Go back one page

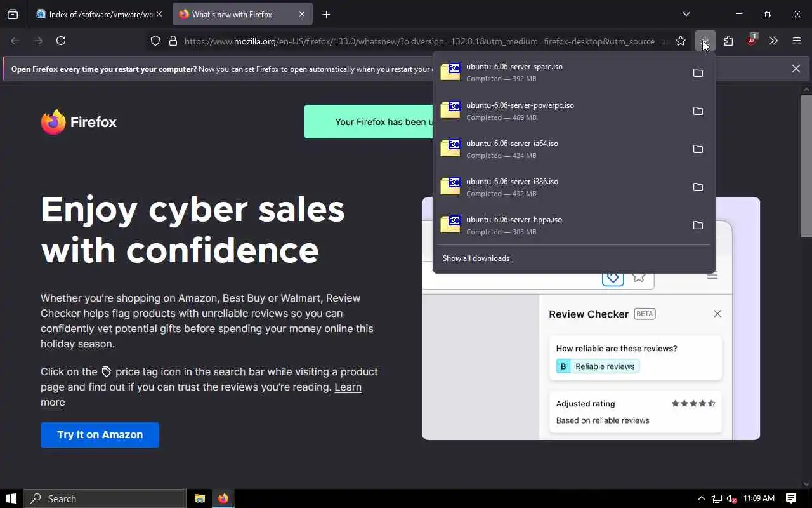click(x=15, y=41)
